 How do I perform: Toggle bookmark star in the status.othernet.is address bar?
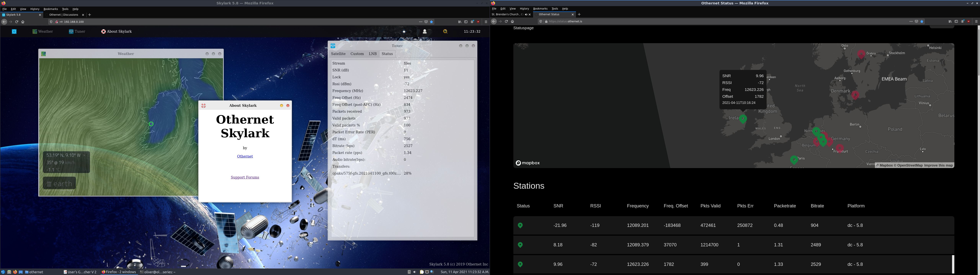click(x=922, y=22)
